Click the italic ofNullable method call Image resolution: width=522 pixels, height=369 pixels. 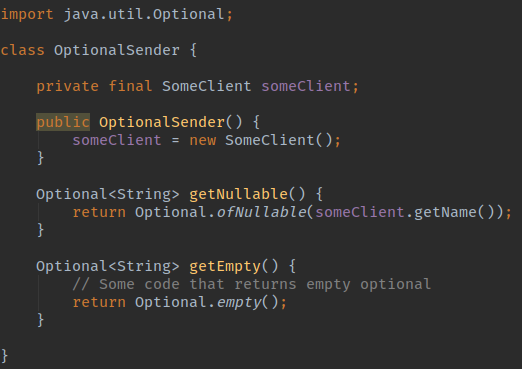(262, 212)
